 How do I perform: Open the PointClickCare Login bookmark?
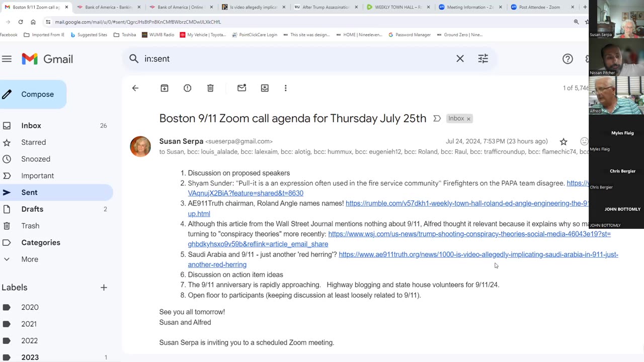click(255, 35)
